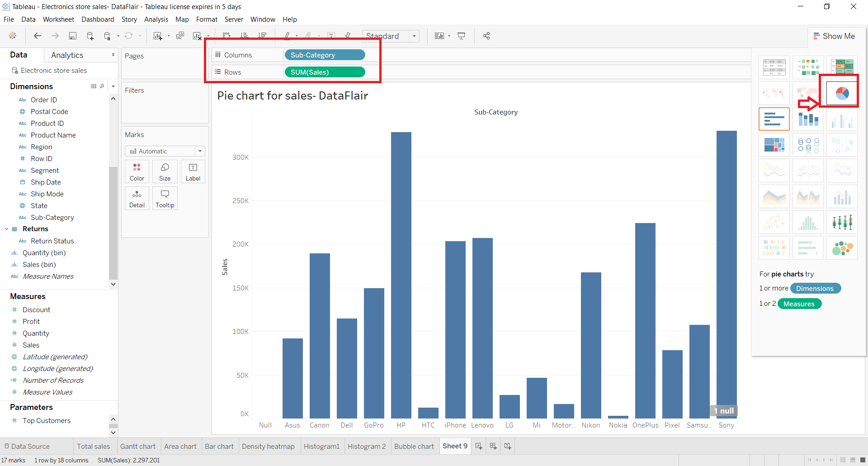Duplicate the sheet using the toolbar icon

tap(180, 36)
